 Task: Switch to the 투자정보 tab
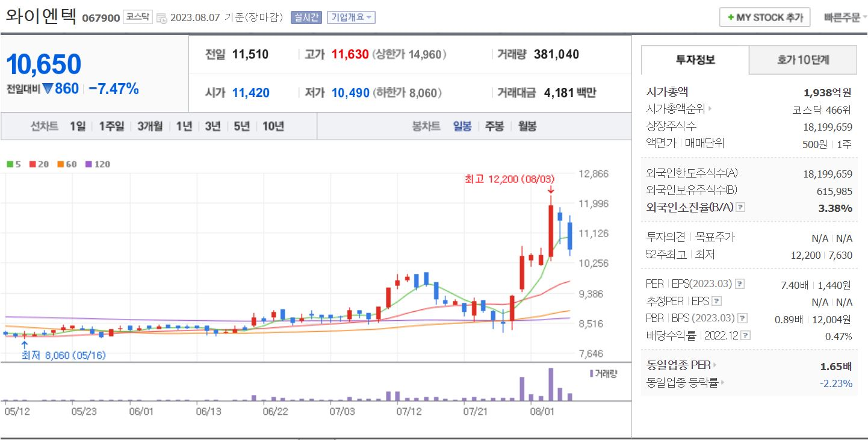[695, 60]
